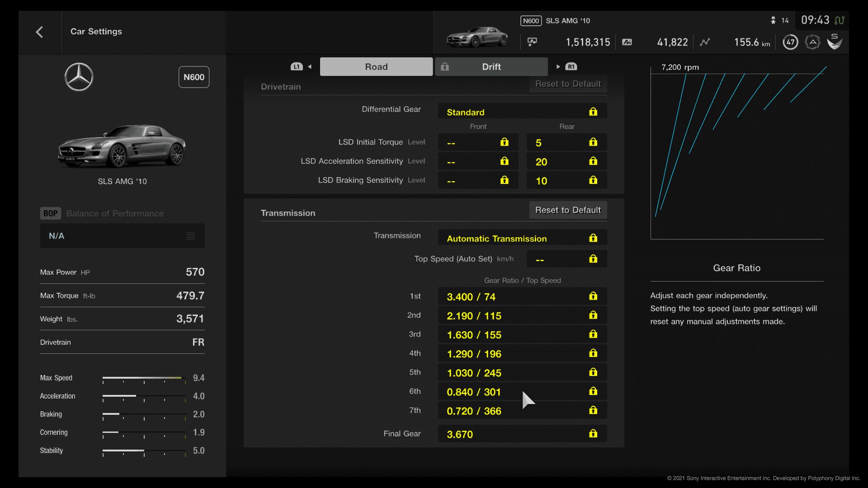Open the Balance of Performance N/A menu

click(122, 236)
